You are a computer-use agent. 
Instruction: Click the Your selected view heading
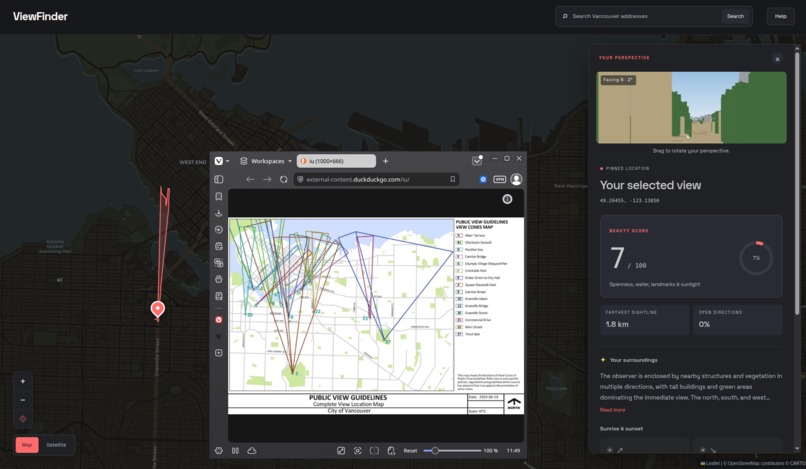[650, 185]
